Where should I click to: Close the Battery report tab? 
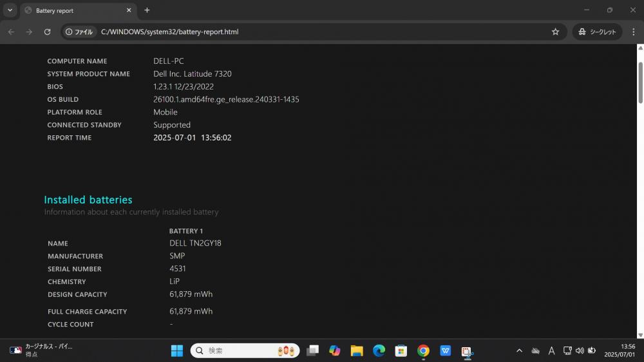coord(129,10)
